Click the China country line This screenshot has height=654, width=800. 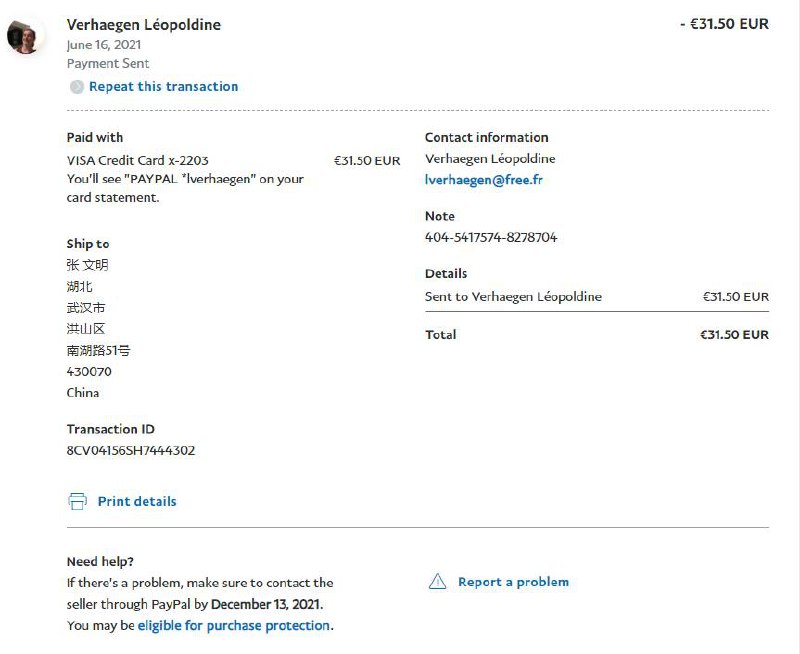[83, 393]
